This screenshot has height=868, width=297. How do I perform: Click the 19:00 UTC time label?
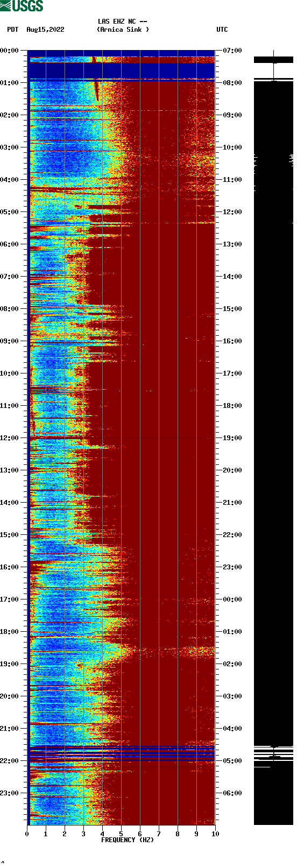click(232, 438)
